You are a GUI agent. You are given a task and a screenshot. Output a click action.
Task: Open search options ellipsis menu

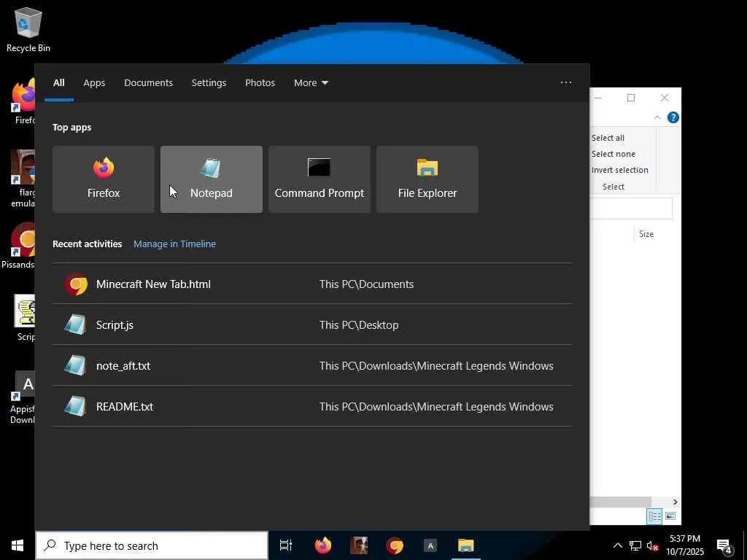(x=566, y=83)
